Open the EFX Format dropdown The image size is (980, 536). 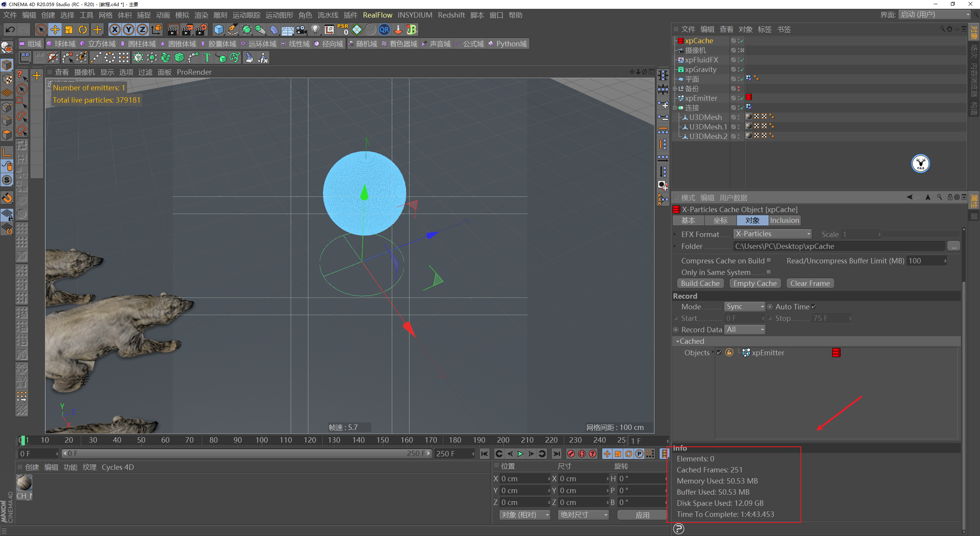point(772,234)
